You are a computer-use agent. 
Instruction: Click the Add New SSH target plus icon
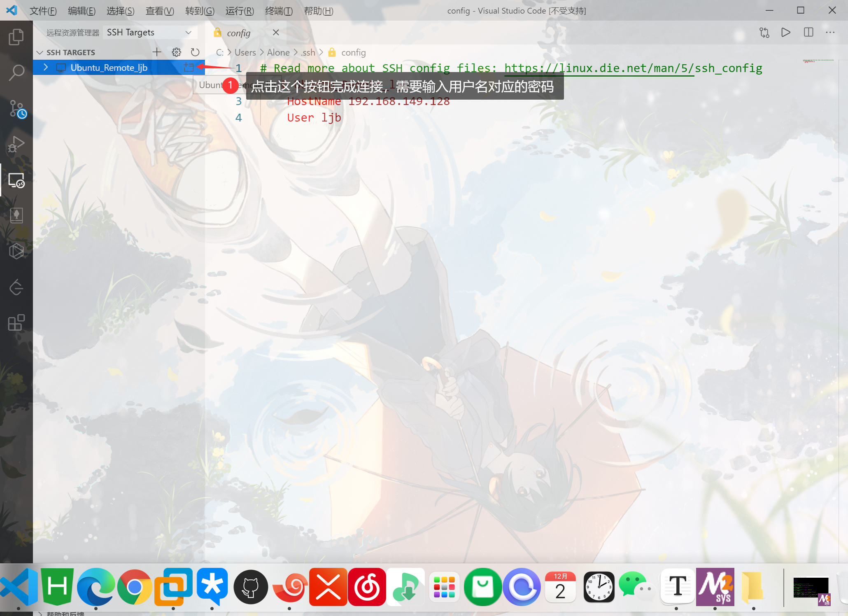(x=157, y=52)
